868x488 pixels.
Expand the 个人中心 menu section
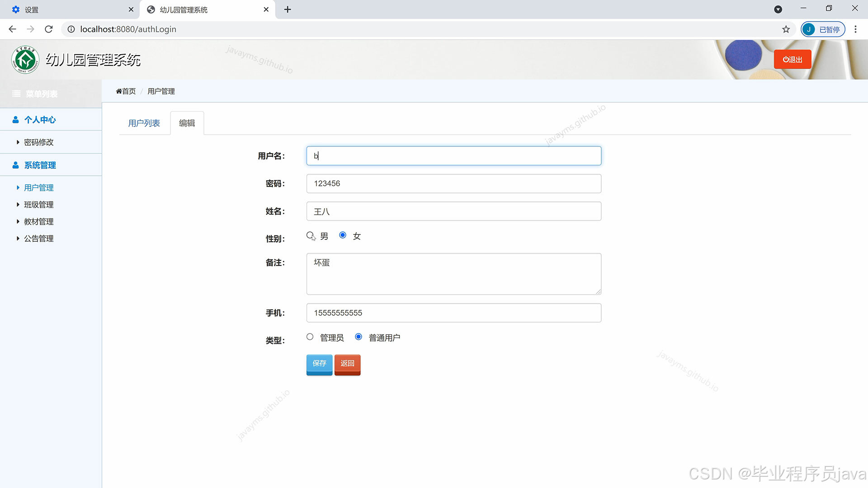click(51, 120)
